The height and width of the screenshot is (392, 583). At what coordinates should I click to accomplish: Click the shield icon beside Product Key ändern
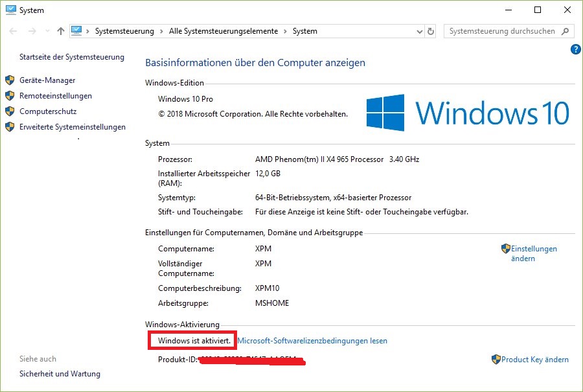coord(496,359)
